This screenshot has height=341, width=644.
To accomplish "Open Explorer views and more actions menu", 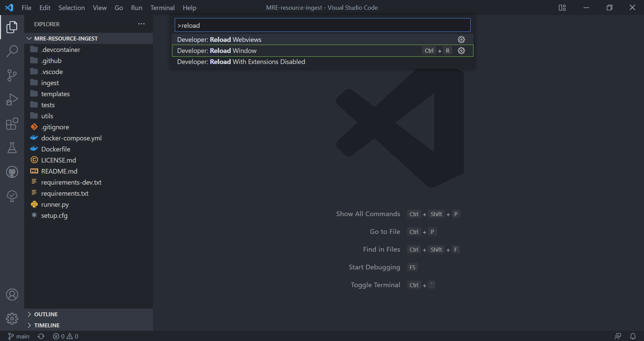I will tap(141, 24).
